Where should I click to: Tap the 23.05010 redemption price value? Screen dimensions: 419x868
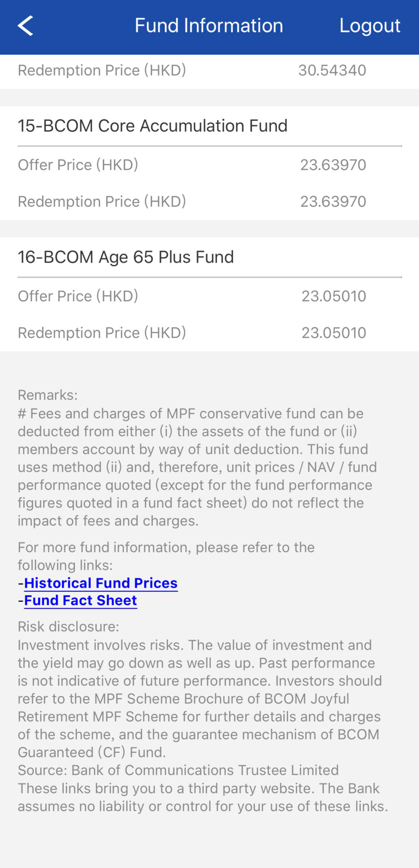pos(334,332)
